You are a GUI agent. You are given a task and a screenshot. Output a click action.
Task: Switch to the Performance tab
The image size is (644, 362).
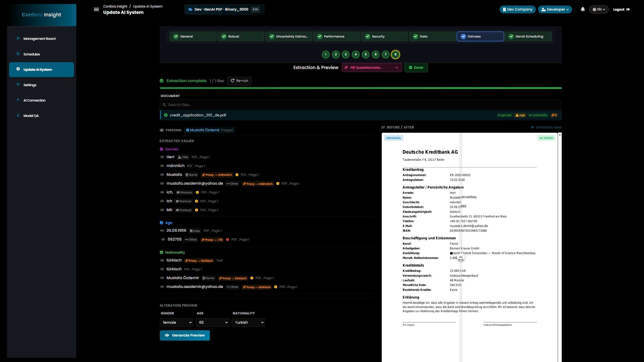tap(336, 36)
